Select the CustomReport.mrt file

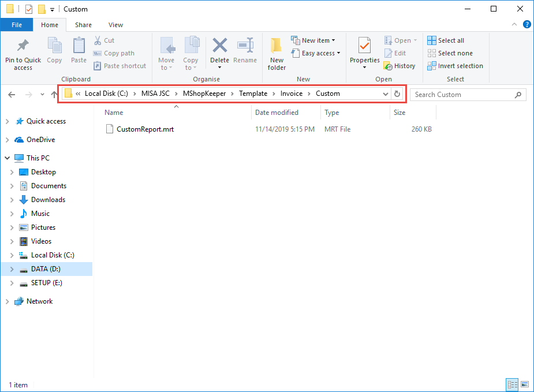pyautogui.click(x=145, y=129)
